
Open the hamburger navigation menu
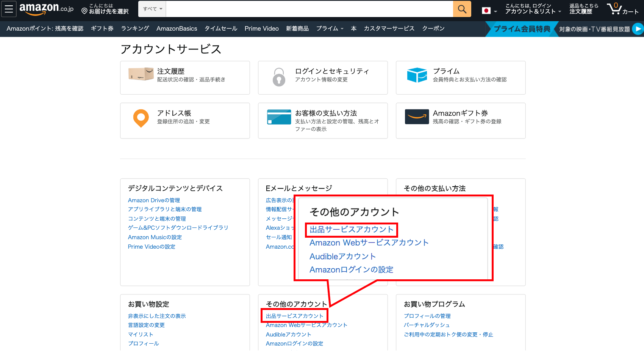(9, 9)
